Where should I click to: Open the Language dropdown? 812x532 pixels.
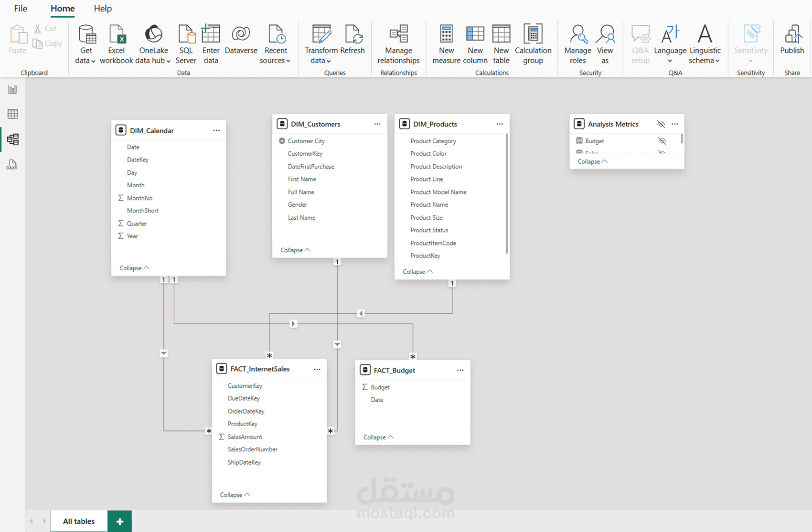tap(670, 44)
